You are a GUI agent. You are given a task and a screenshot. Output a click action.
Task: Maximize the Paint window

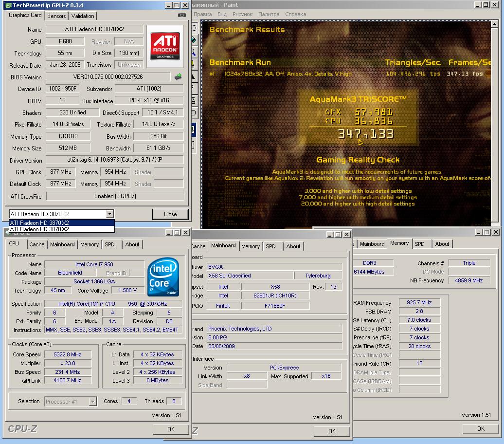pos(486,4)
